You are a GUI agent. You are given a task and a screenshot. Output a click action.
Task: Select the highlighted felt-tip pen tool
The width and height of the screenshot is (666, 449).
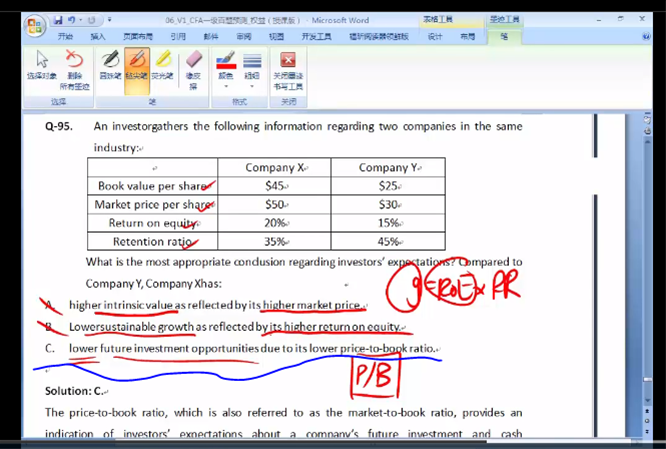136,67
